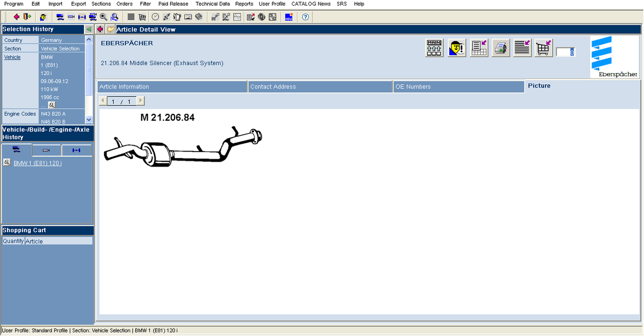Viewport: 644px width, 336px height.
Task: Click the Vehicle link in Selection History
Action: pyautogui.click(x=13, y=57)
